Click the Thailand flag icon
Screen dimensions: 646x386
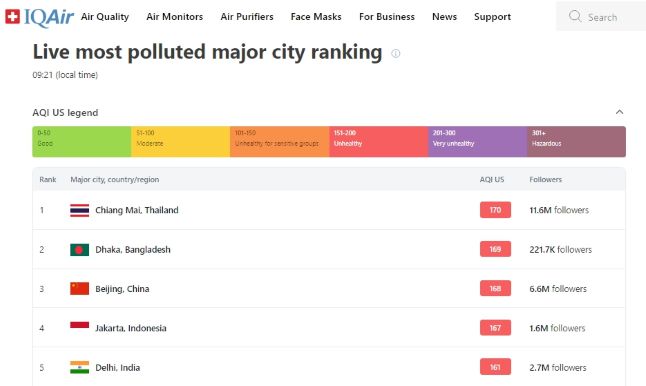tap(80, 210)
